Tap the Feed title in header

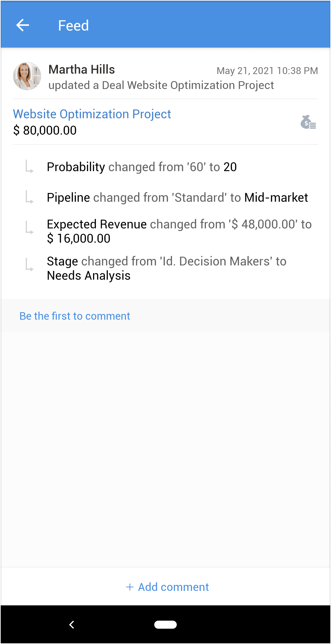[x=74, y=26]
